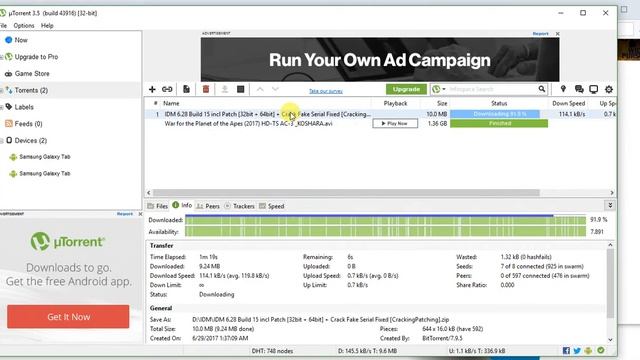640x360 pixels.
Task: Click the Infospace Search input field
Action: click(492, 89)
